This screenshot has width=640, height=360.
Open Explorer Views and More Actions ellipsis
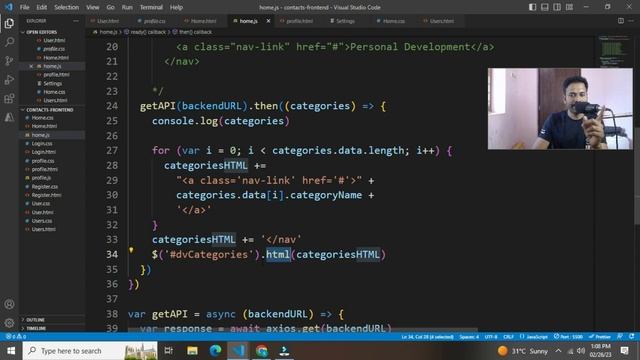coord(76,21)
